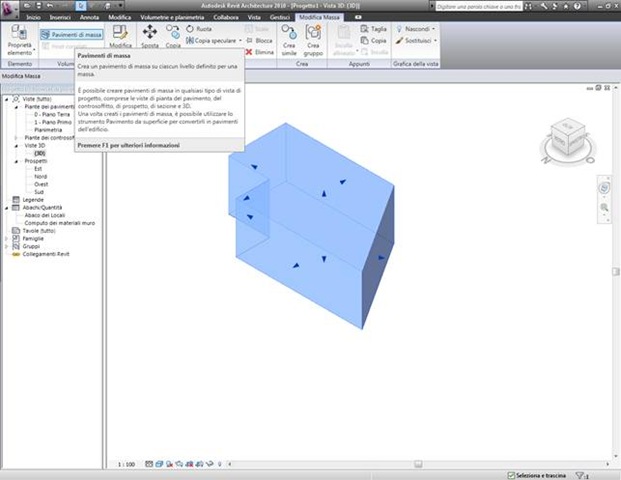Select the Sposta move tool

pyautogui.click(x=150, y=32)
